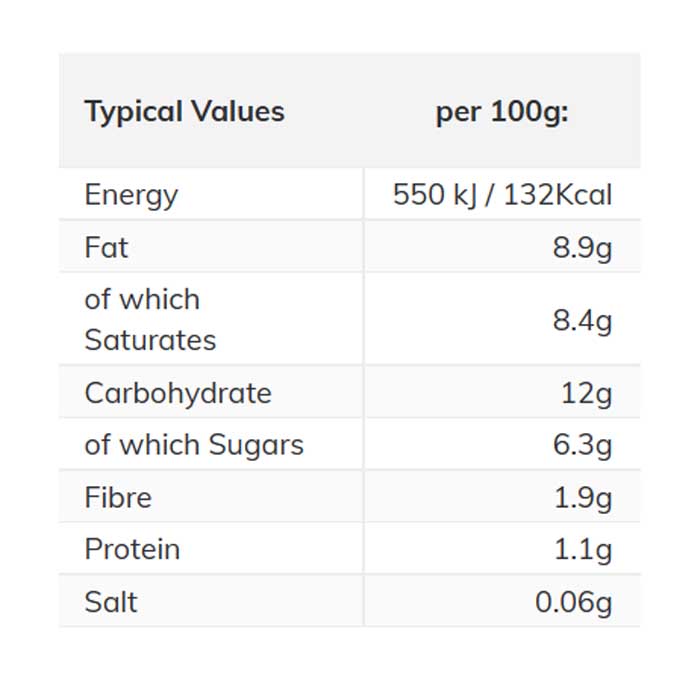
Task: Click the word Saturates
Action: tap(150, 340)
